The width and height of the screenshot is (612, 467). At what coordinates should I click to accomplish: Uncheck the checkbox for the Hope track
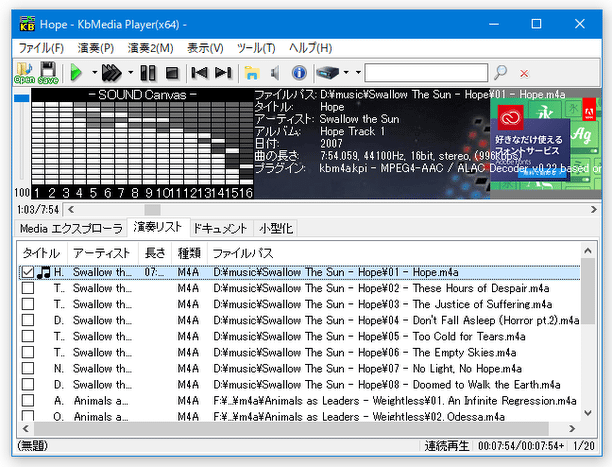28,272
